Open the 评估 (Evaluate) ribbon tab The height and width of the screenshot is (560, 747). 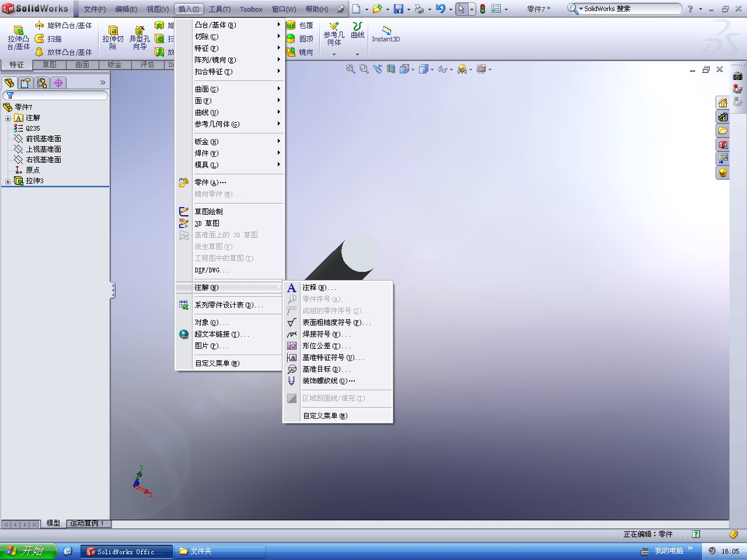tap(147, 65)
